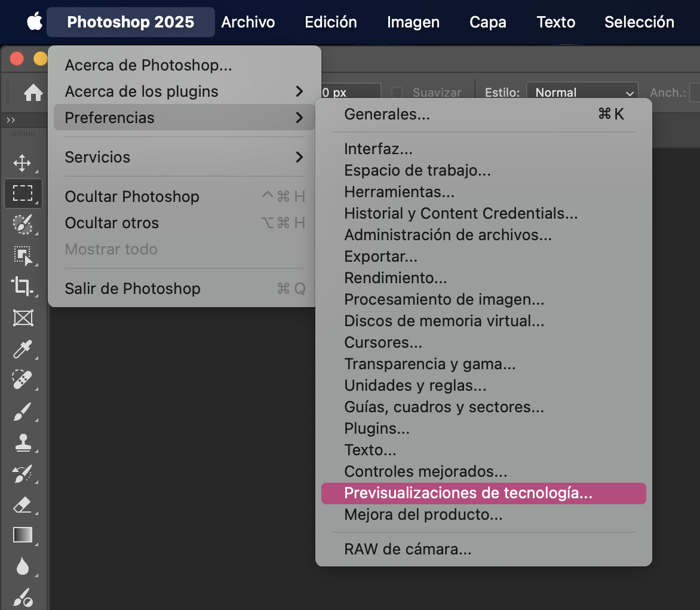Screen dimensions: 700x610
Task: Open the Edición menu
Action: 331,22
